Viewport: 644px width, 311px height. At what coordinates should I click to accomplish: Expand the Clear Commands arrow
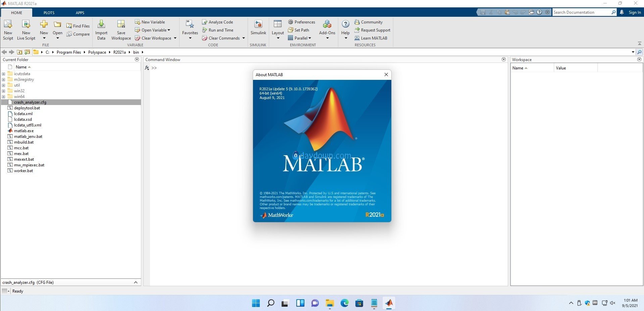point(244,38)
